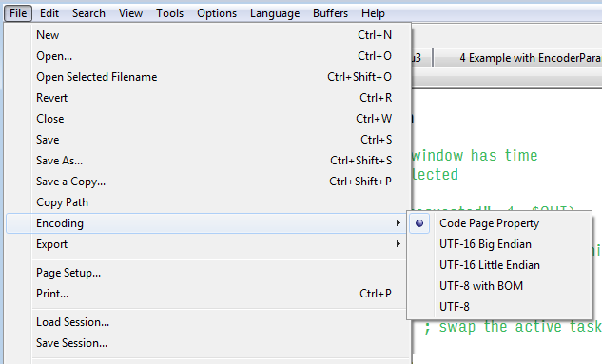Open the Edit menu
This screenshot has height=364, width=602.
49,13
